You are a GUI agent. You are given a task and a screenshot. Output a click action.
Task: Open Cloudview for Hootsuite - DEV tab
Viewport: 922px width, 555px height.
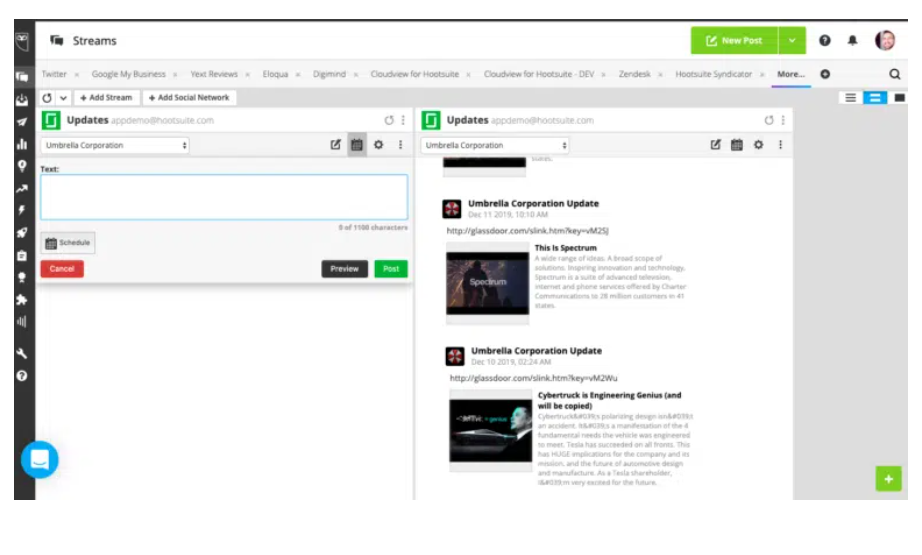click(539, 74)
